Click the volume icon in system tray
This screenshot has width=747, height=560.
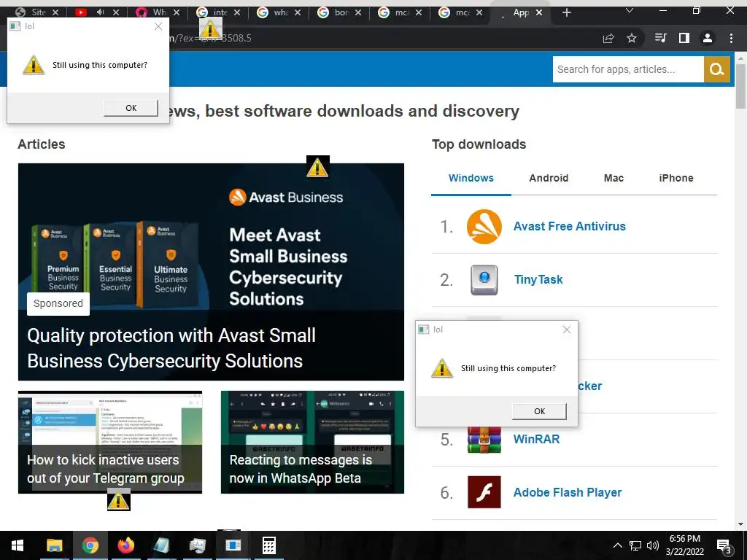pos(653,545)
